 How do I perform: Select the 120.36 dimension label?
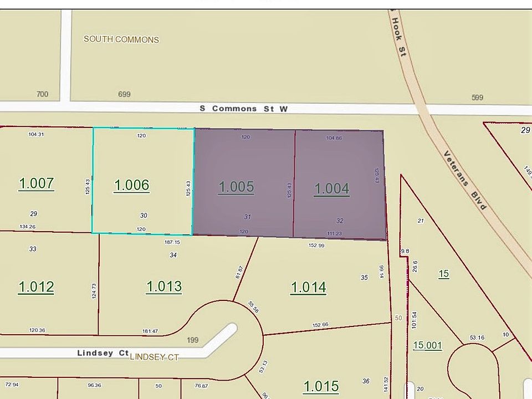tap(37, 330)
